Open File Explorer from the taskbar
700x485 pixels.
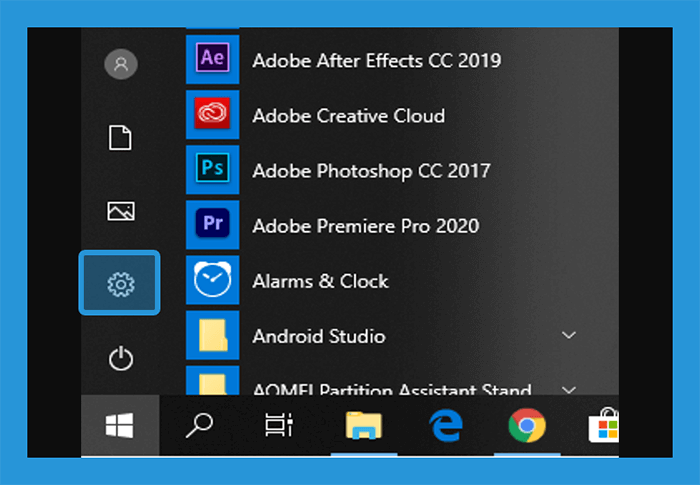pyautogui.click(x=363, y=425)
